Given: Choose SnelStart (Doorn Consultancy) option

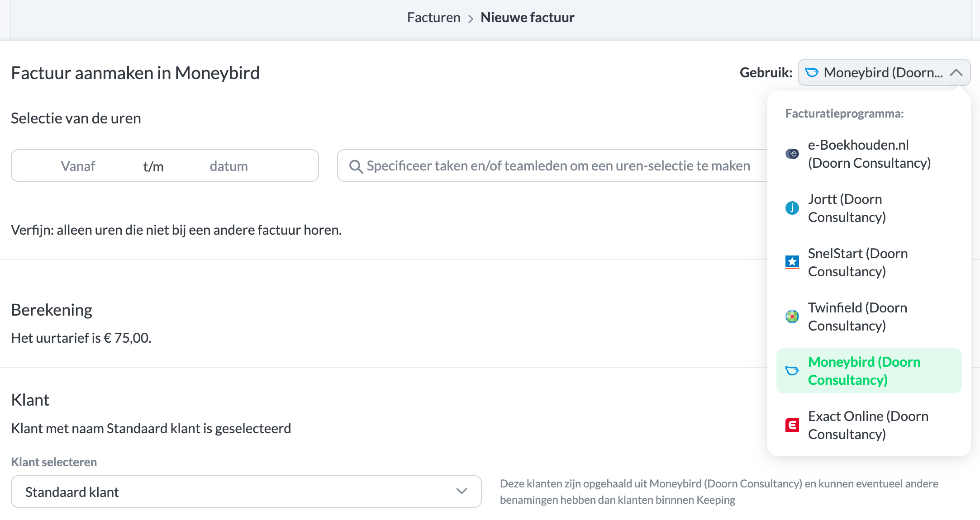Looking at the screenshot, I should pos(869,262).
